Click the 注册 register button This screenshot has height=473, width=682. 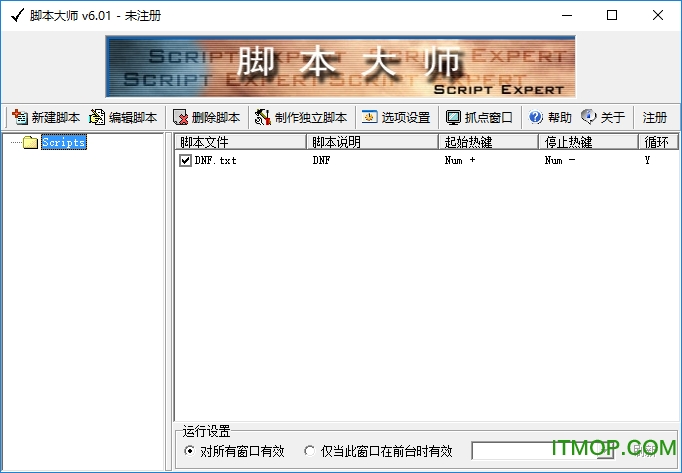pos(655,117)
